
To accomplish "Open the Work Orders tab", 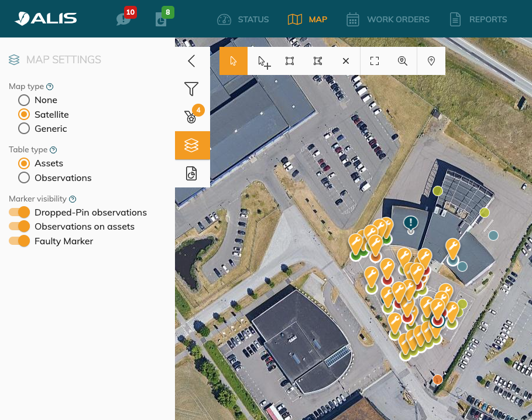I will click(387, 19).
